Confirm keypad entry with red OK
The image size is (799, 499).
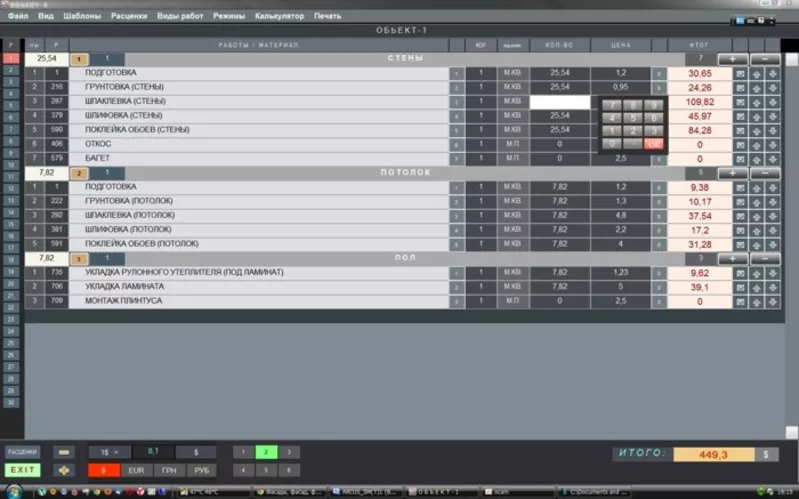654,144
